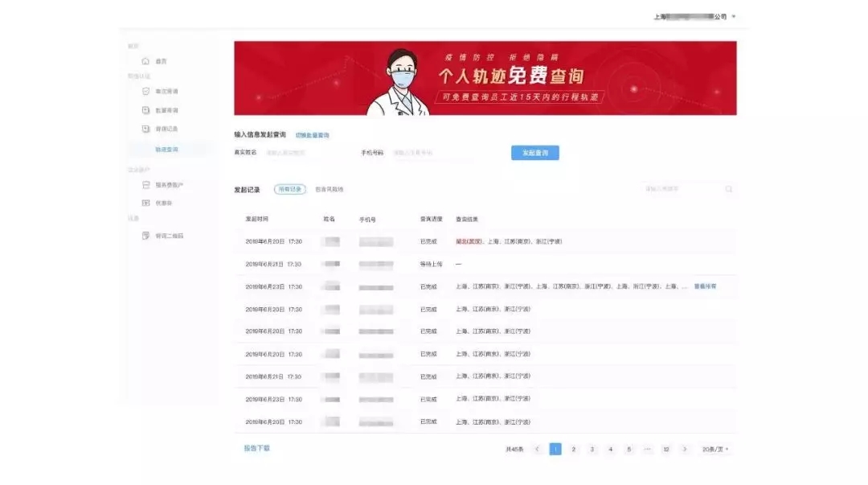Open the 服务费账户 sidebar icon
Screen dimensions: 868x485
pos(145,184)
